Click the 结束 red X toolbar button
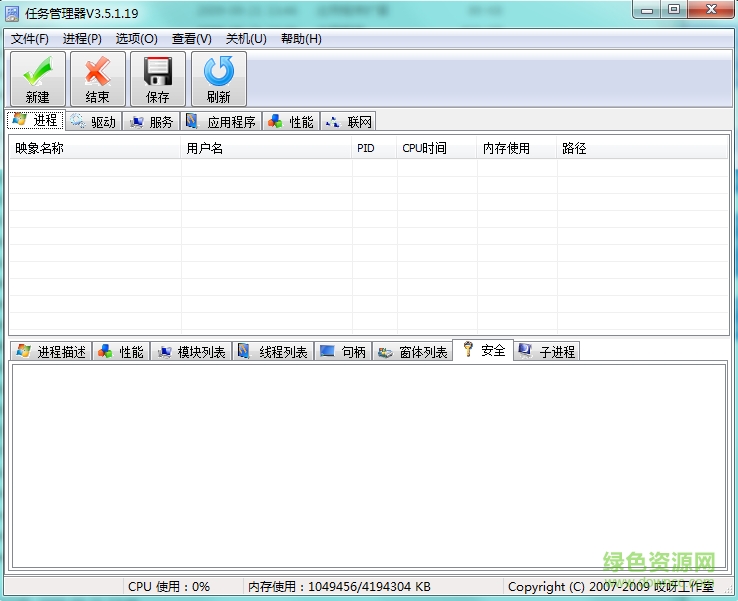The width and height of the screenshot is (738, 601). 98,79
